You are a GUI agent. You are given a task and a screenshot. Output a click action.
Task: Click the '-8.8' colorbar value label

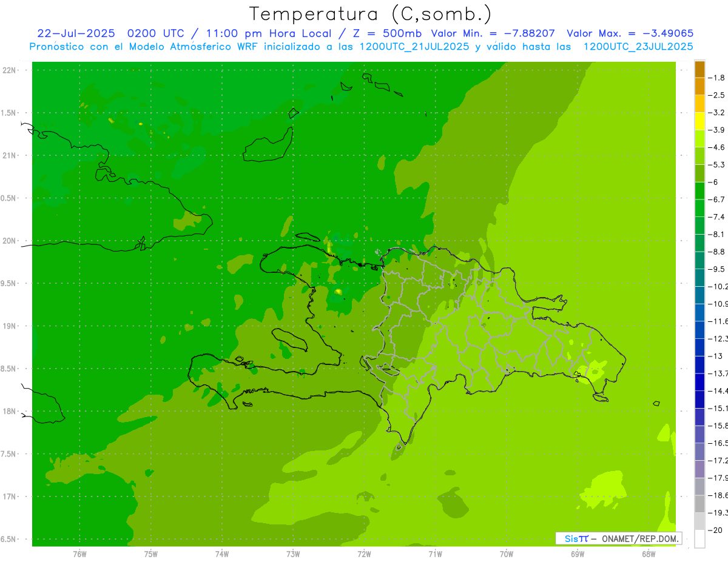tap(716, 252)
